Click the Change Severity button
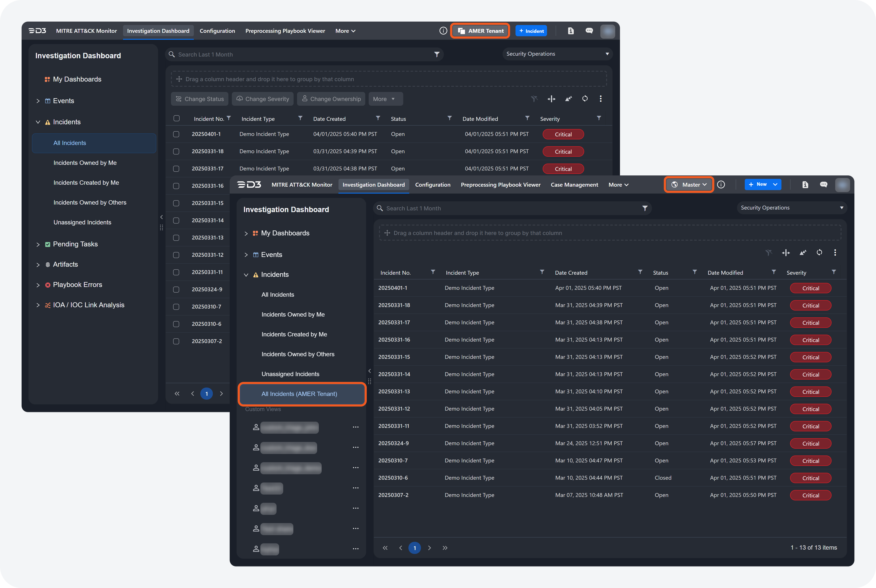 [263, 99]
